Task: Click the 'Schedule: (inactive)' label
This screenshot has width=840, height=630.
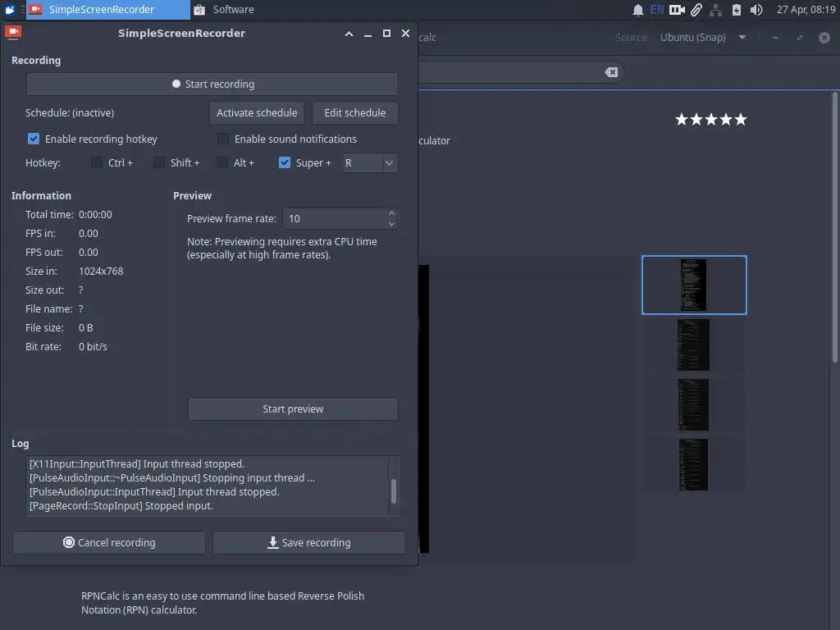Action: 70,113
